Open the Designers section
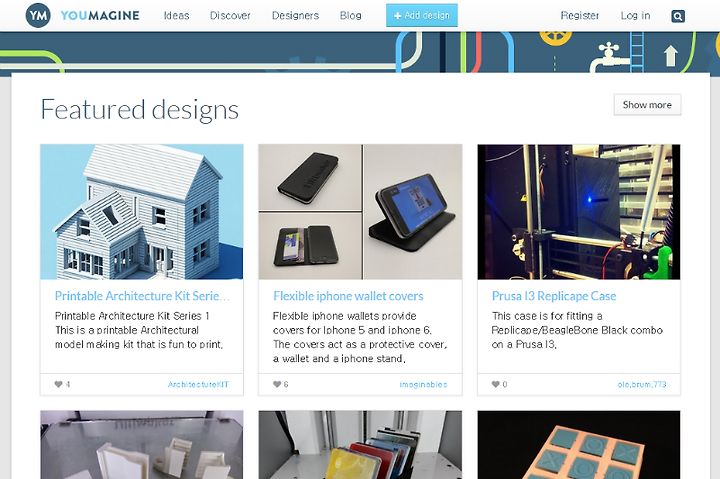 [295, 16]
